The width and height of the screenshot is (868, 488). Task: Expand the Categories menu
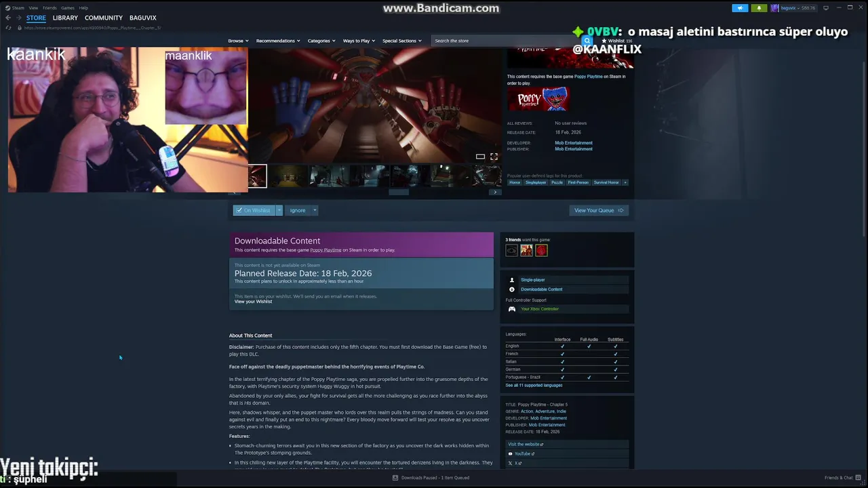[321, 41]
